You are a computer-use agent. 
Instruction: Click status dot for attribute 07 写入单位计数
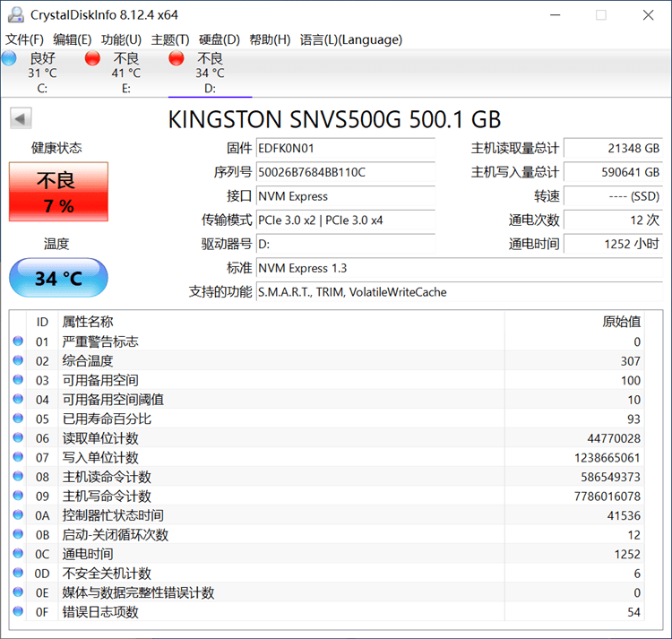18,457
